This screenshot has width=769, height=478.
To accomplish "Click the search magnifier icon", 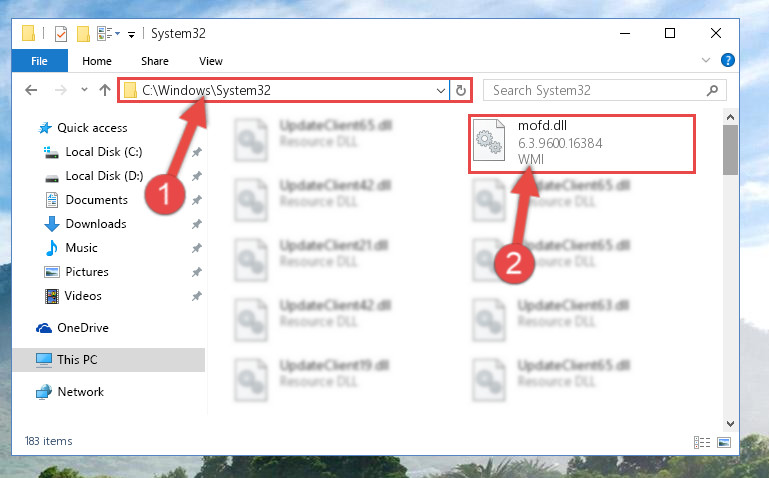I will coord(712,90).
